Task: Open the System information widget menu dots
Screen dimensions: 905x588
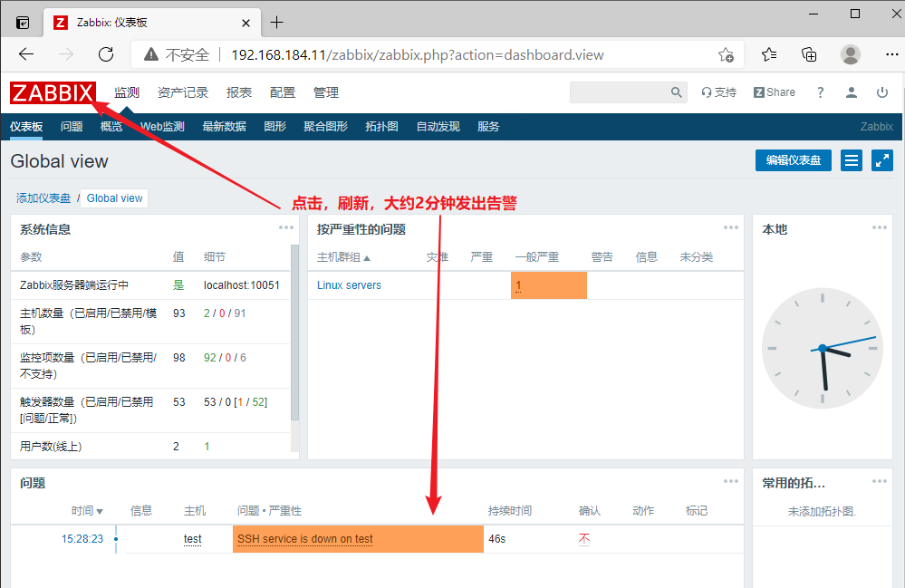Action: tap(286, 227)
